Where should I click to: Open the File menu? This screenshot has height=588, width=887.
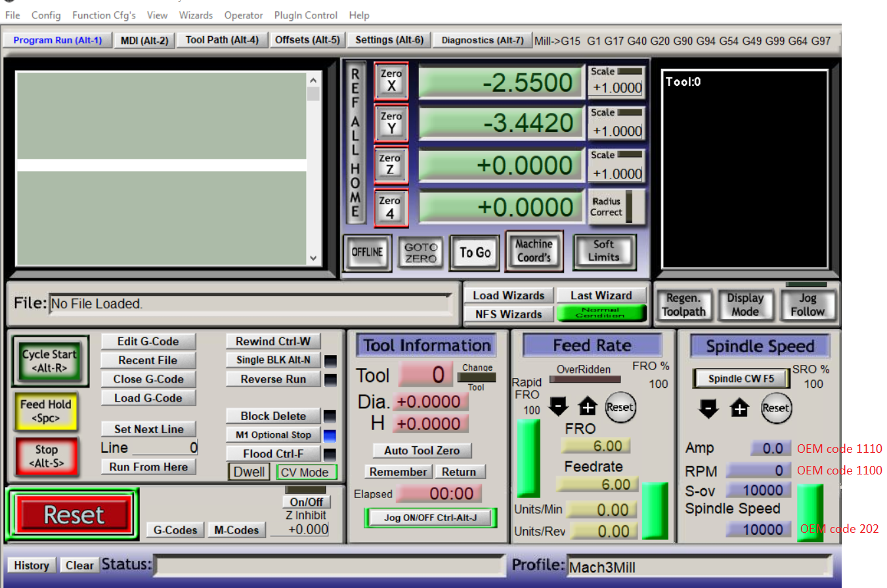[x=12, y=15]
